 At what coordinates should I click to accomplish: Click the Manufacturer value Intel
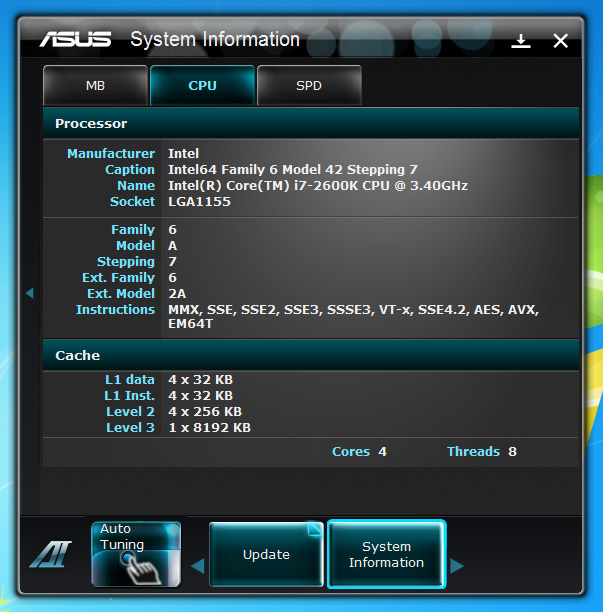tap(183, 153)
